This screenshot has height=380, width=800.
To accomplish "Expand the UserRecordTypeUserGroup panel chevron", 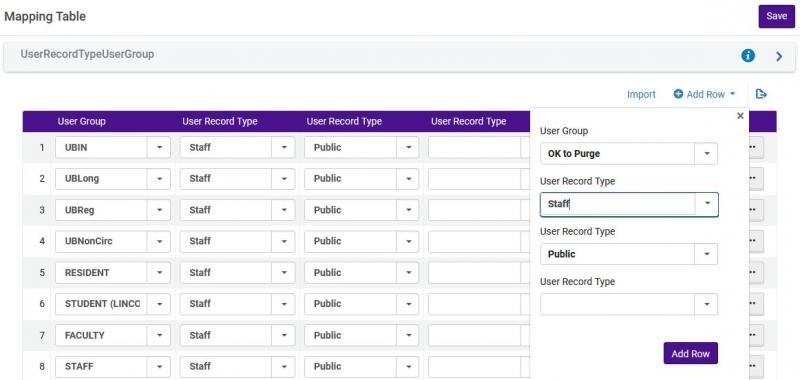I will (x=779, y=56).
